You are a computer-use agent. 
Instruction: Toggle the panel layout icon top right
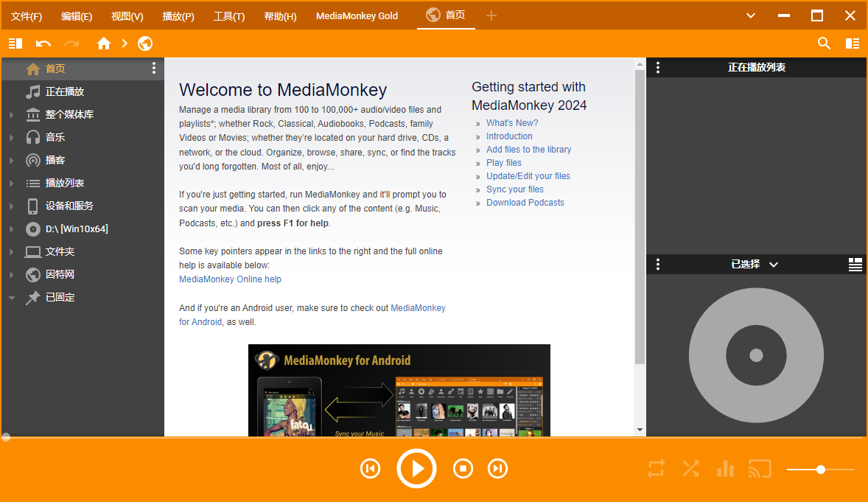click(x=853, y=43)
